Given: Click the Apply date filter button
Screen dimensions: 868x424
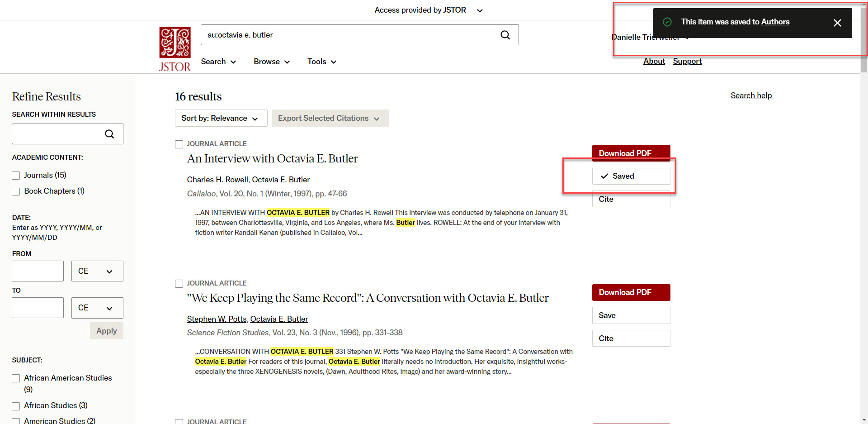Looking at the screenshot, I should 107,331.
